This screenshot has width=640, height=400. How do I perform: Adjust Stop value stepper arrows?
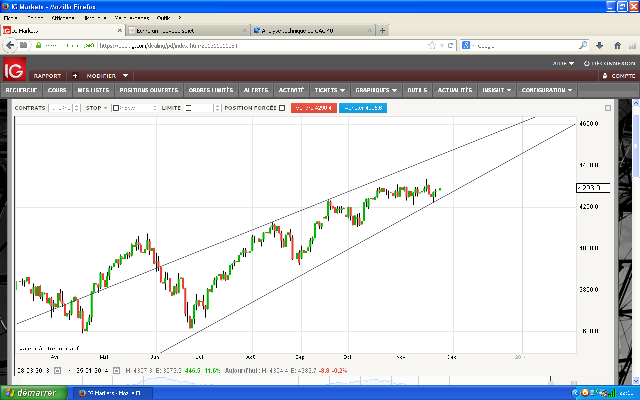click(155, 108)
